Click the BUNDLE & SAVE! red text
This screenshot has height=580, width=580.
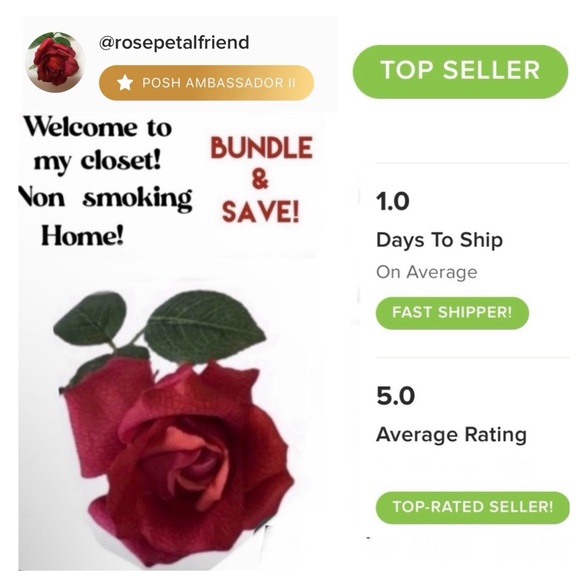[x=261, y=180]
